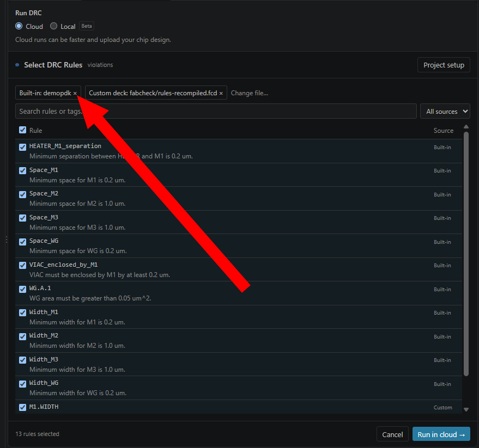Uncheck the Width_WG rule checkbox
This screenshot has height=448, width=479.
pos(22,384)
